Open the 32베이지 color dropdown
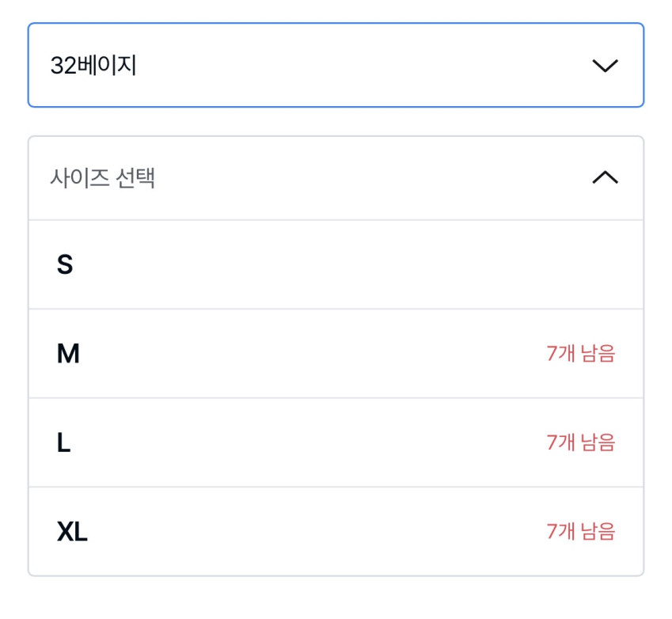672x619 pixels. pos(336,65)
